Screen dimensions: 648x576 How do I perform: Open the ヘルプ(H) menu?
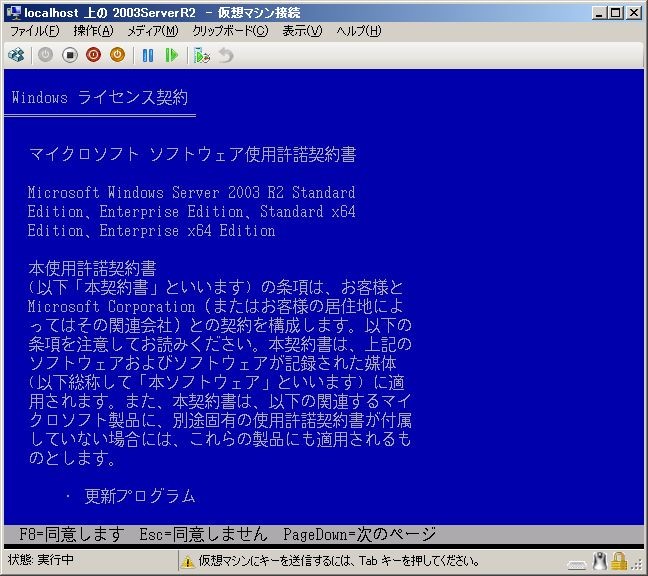pyautogui.click(x=359, y=31)
